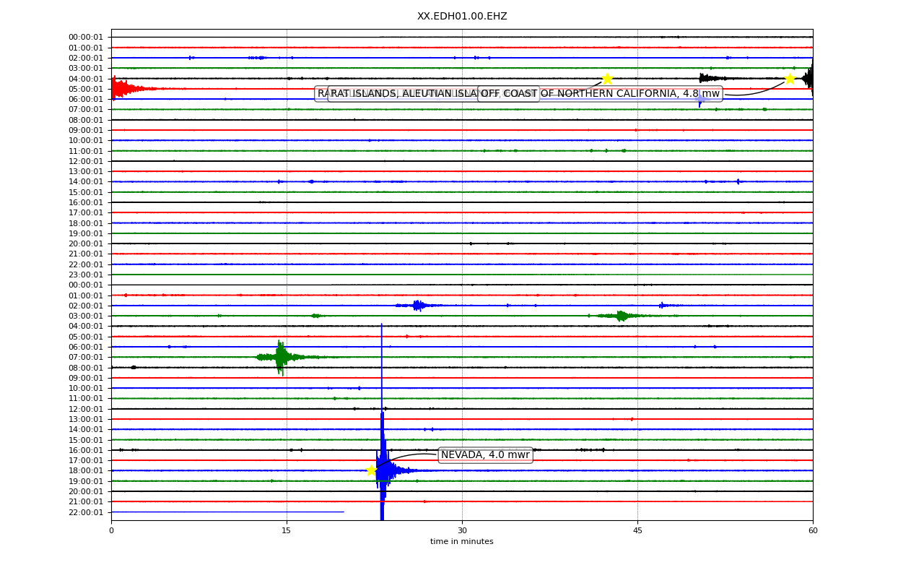Click the short blue trace on the 22:00:01 row
Image resolution: width=924 pixels, height=578 pixels.
point(227,512)
